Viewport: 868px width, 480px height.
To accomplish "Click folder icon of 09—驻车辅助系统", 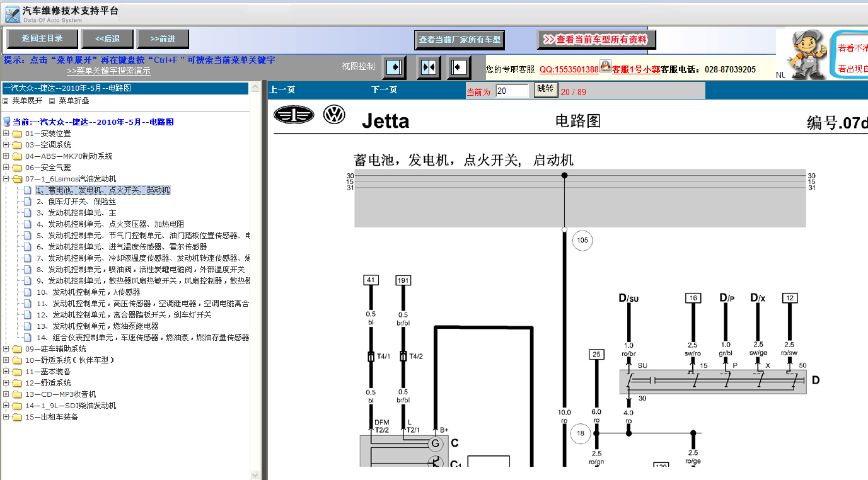I will (x=17, y=349).
